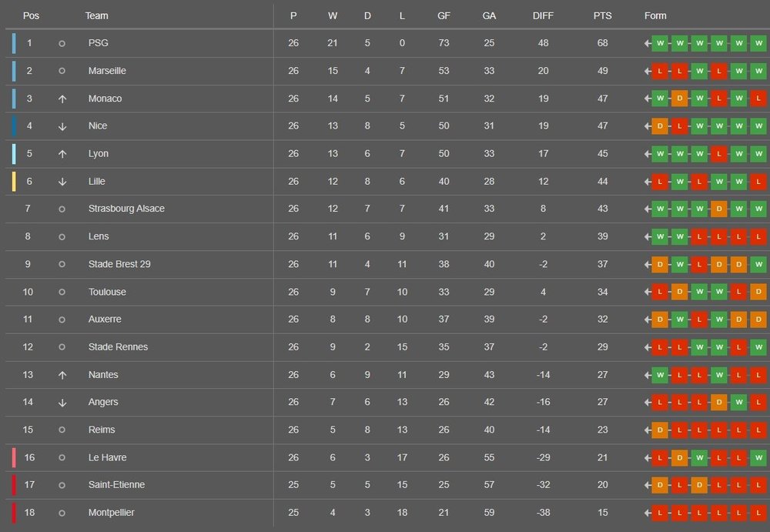This screenshot has height=532, width=770.
Task: Click the draw badge in Strasbourg Alsace's form
Action: pos(718,209)
